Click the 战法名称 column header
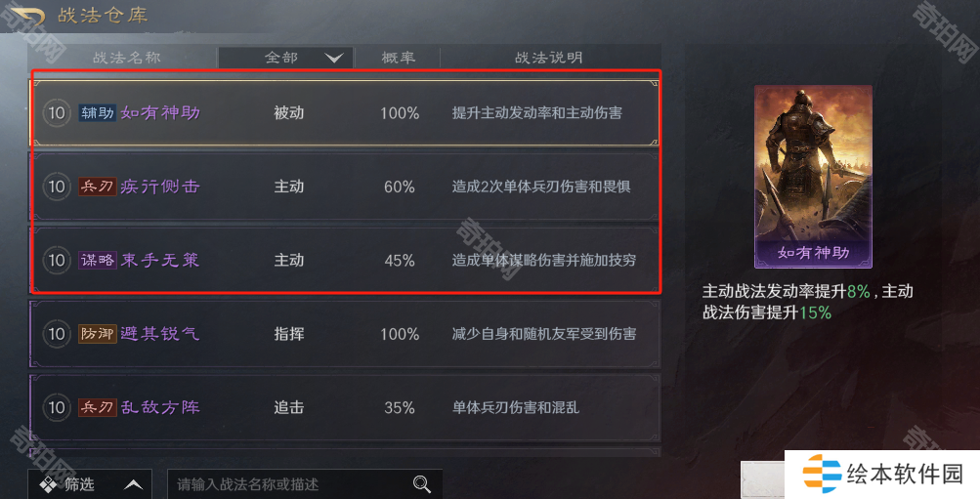This screenshot has height=499, width=980. (127, 58)
